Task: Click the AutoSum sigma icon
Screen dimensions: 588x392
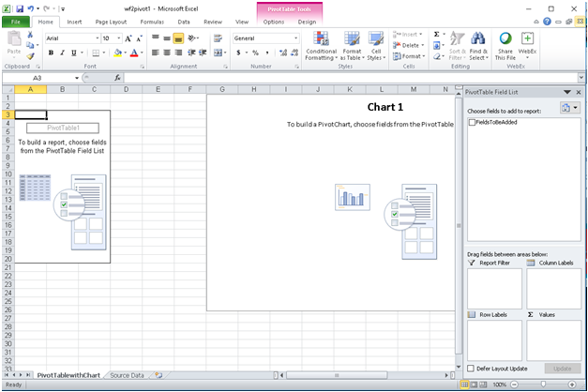Action: coord(437,34)
